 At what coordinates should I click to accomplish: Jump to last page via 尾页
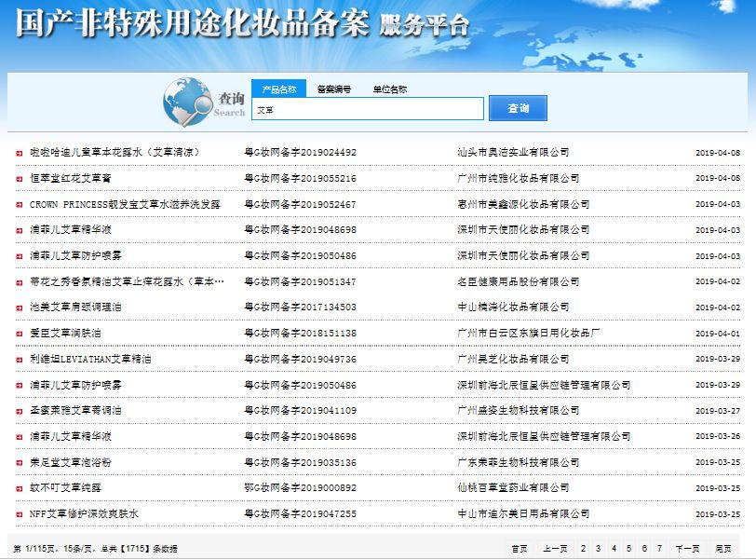[x=722, y=549]
